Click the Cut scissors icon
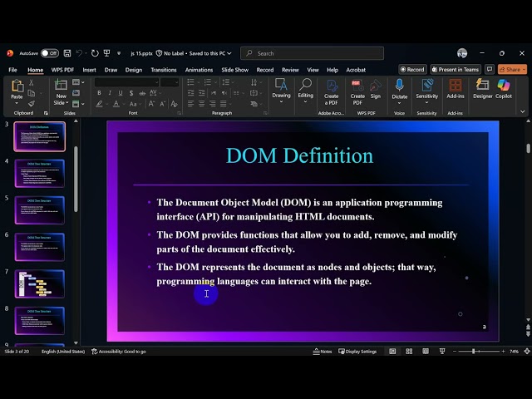This screenshot has width=532, height=399. click(x=32, y=82)
